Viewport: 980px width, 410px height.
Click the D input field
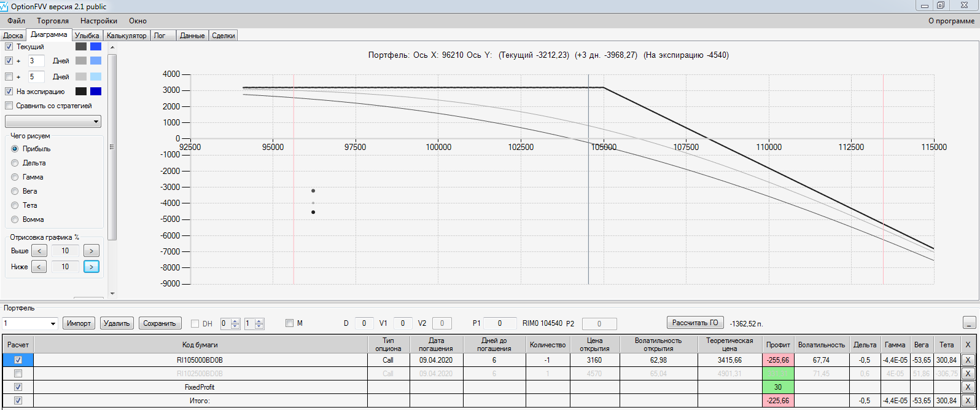(x=364, y=323)
